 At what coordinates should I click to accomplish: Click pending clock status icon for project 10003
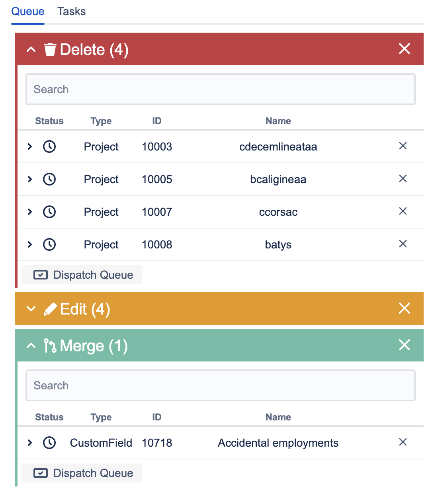pos(49,147)
